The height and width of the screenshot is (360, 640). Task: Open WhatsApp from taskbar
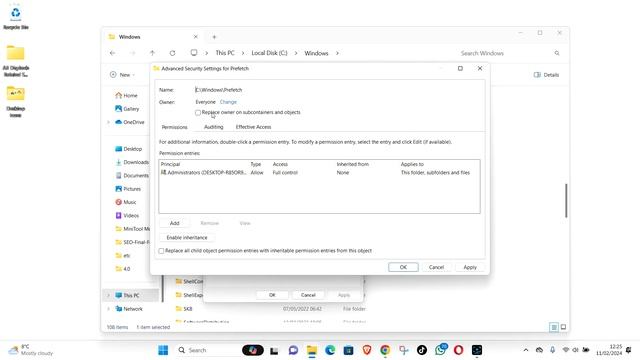tap(440, 350)
